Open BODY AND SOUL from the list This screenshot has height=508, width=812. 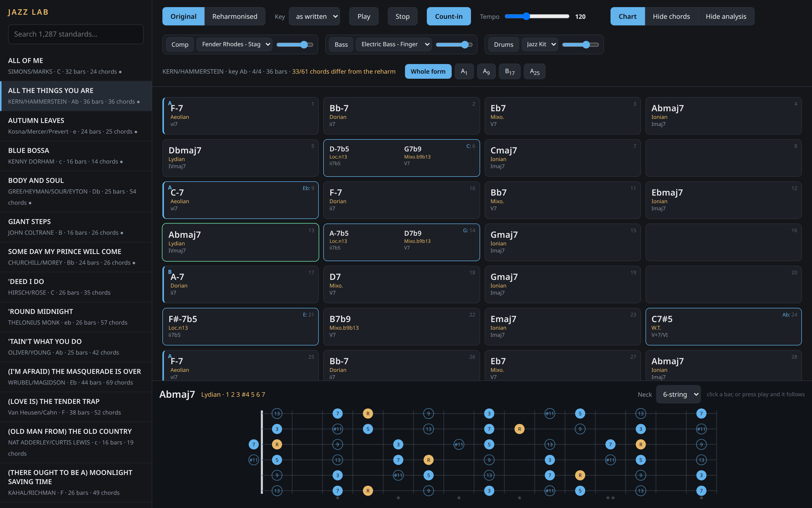76,191
